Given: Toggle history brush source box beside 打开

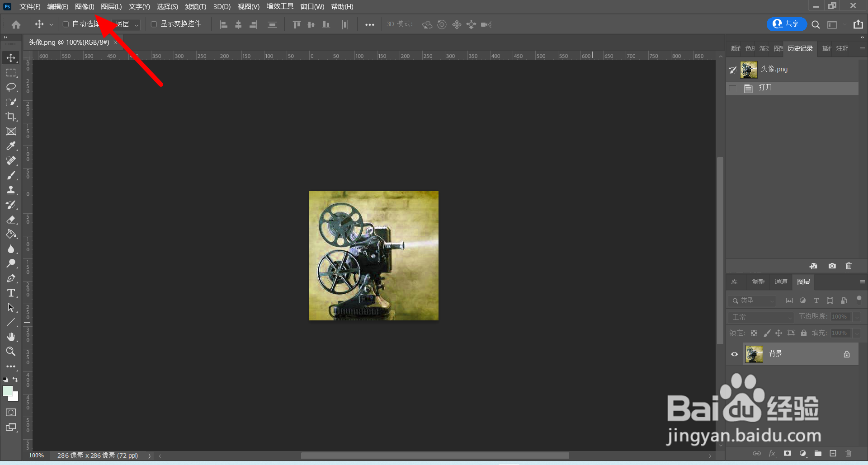Looking at the screenshot, I should click(x=733, y=88).
